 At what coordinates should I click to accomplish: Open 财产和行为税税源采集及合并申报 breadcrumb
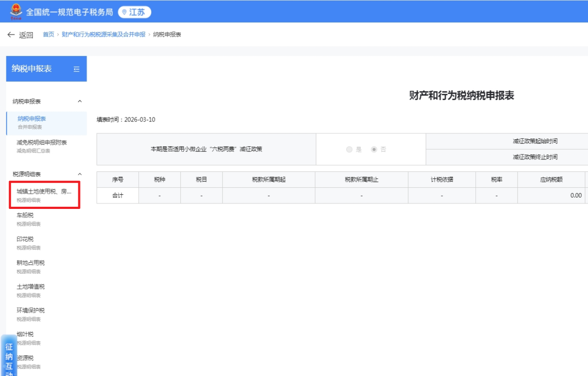(x=103, y=34)
